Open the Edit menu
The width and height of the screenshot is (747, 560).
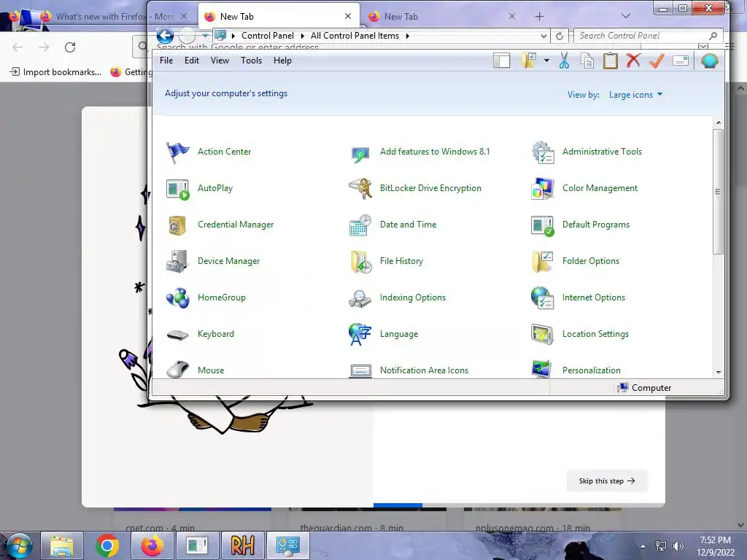192,61
